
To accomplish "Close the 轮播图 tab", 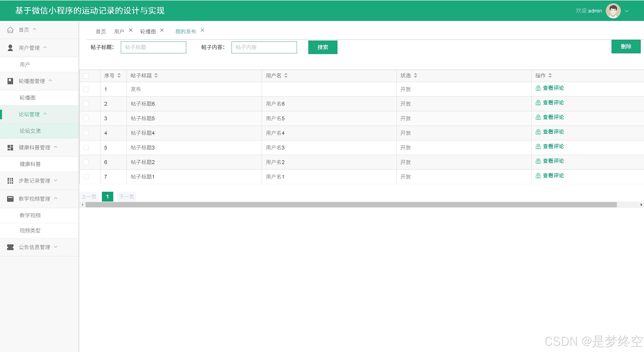I will (162, 30).
